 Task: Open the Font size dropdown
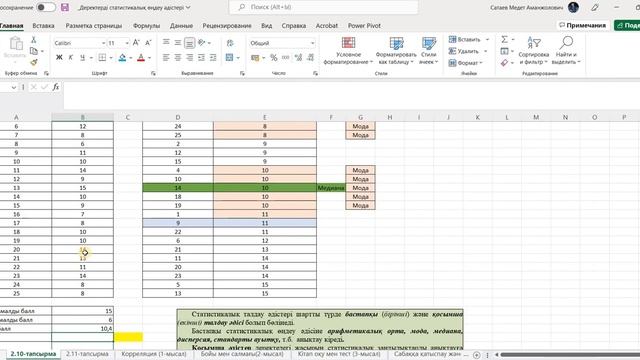[x=127, y=43]
